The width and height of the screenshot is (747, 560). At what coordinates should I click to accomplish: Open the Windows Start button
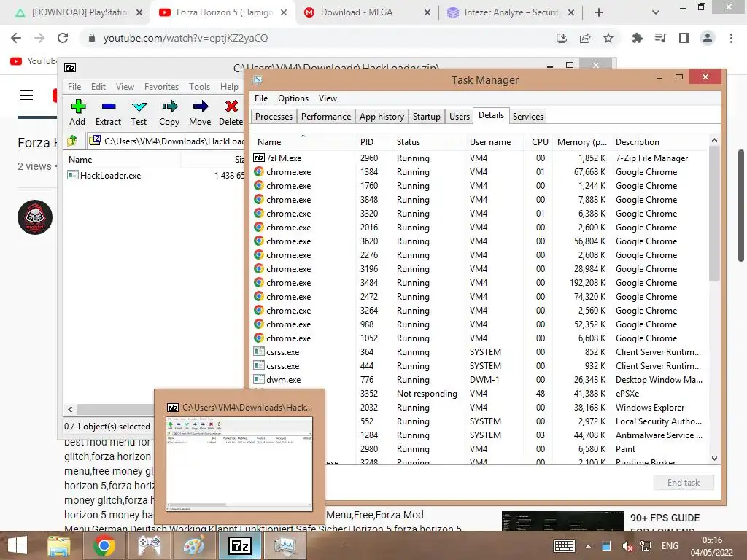click(x=18, y=545)
